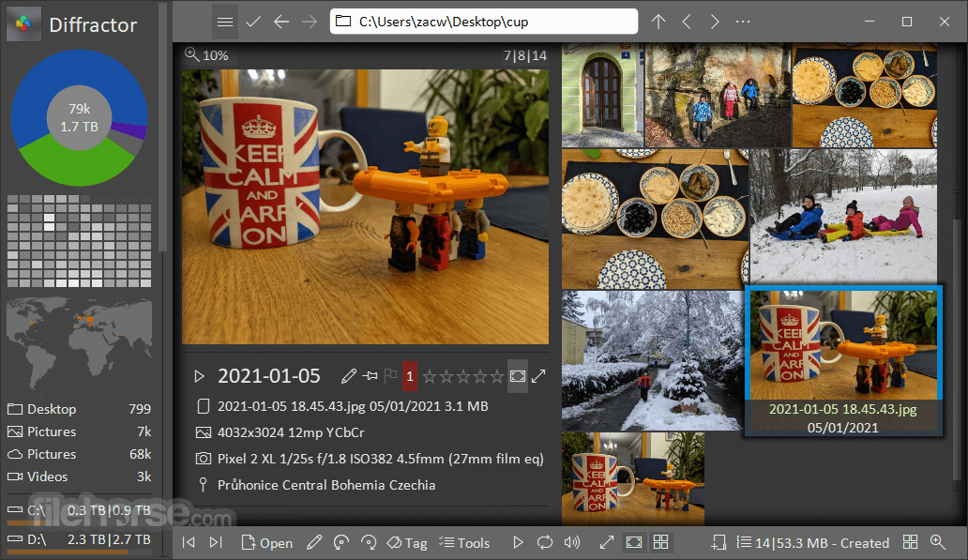
Task: Play the 2021-01-05 item with triangle icon
Action: pyautogui.click(x=199, y=376)
